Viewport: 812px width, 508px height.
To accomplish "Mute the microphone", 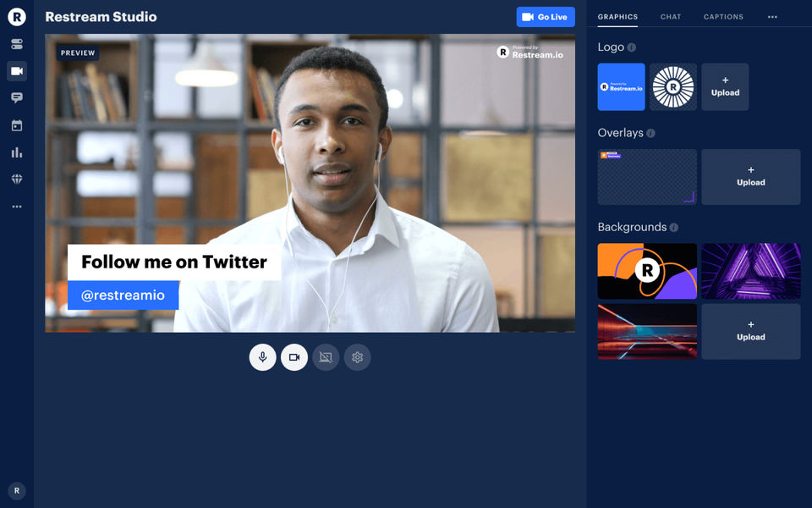I will [x=262, y=357].
